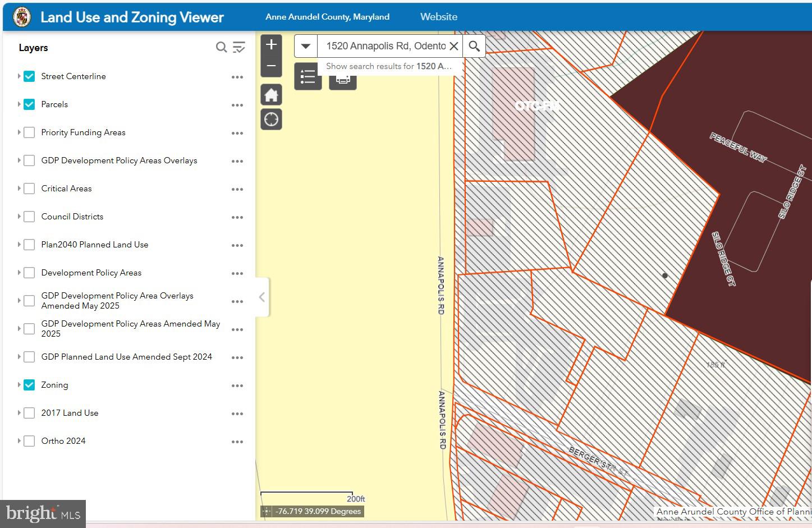Zoom in with the plus button
Image resolution: width=812 pixels, height=528 pixels.
coord(271,44)
